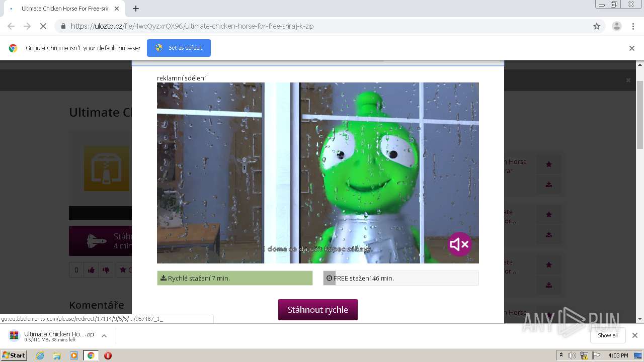Click the 4:03 PM system clock

click(x=618, y=355)
